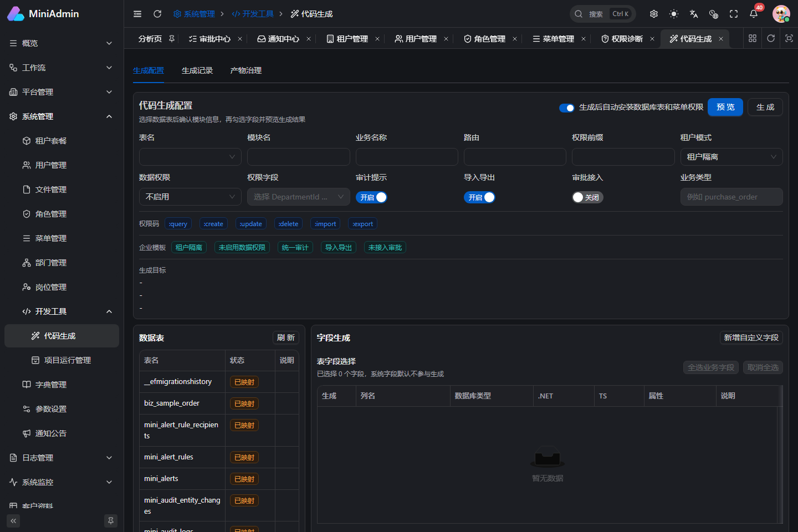Click the 预览 button
The width and height of the screenshot is (798, 532).
tap(725, 107)
